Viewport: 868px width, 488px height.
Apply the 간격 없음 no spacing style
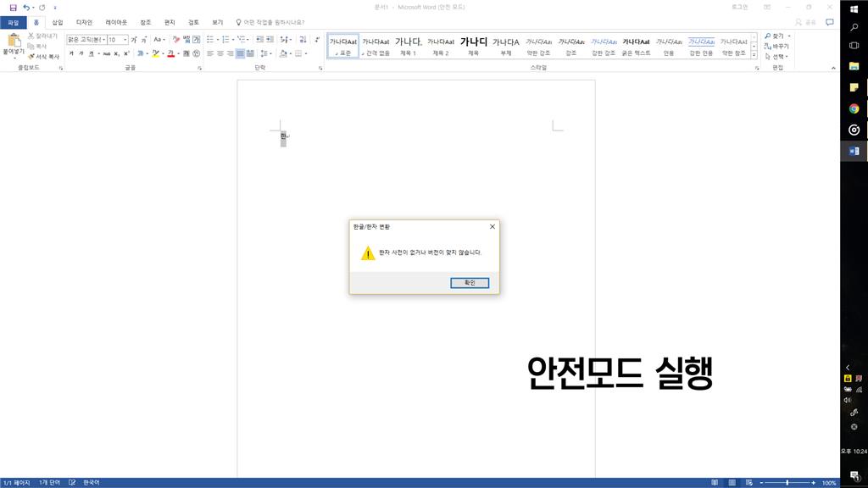376,46
